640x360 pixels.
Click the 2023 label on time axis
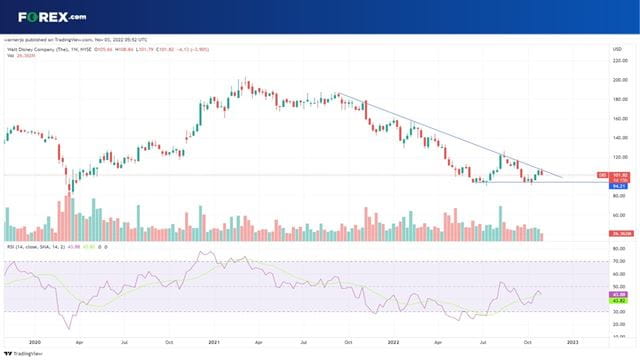(572, 342)
